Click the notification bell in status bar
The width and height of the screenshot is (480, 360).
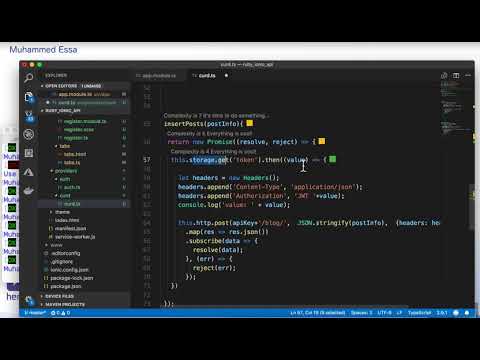click(x=467, y=313)
